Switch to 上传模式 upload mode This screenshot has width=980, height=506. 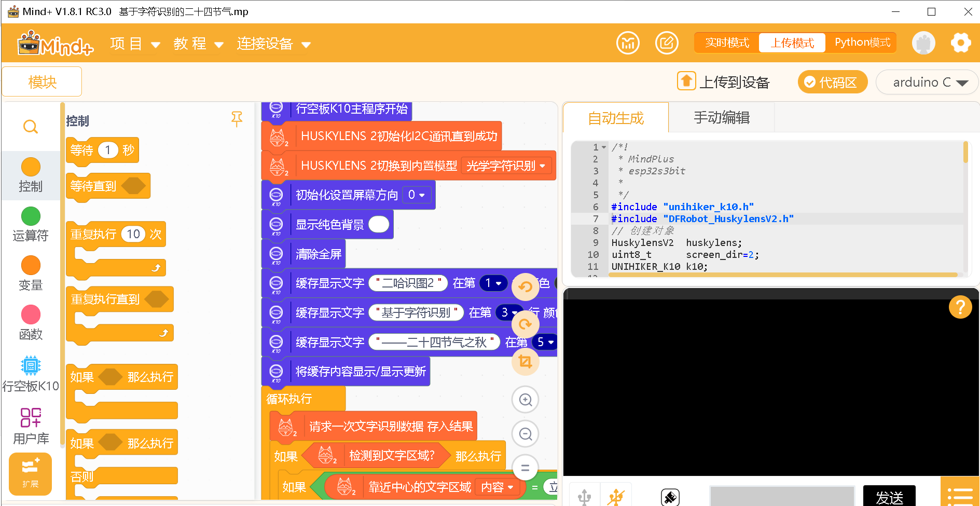(x=792, y=43)
